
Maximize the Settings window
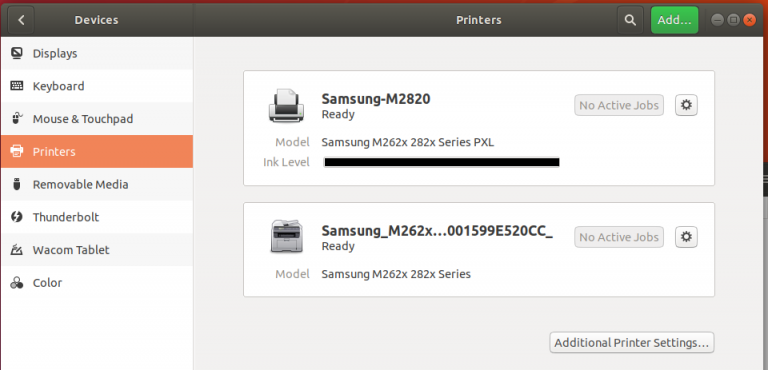pyautogui.click(x=733, y=20)
